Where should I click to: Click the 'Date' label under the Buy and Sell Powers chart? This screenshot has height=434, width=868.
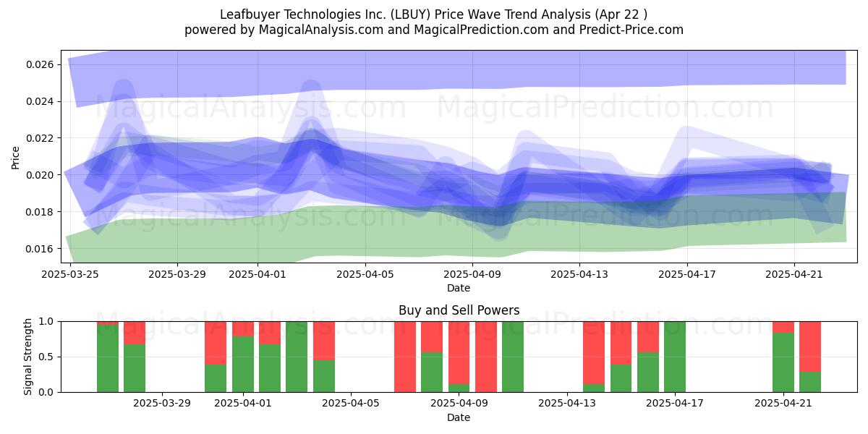pos(459,417)
